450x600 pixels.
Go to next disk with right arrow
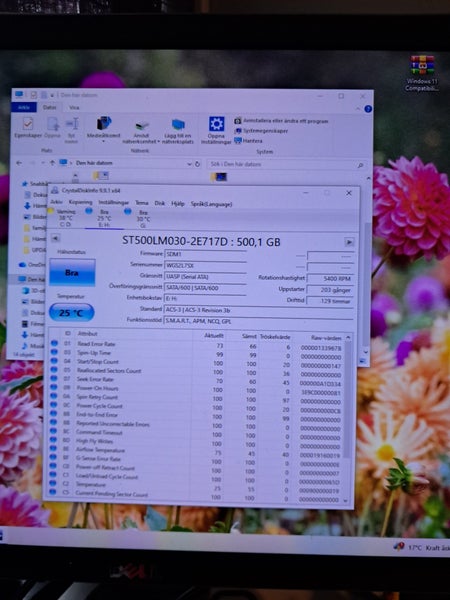coord(349,242)
